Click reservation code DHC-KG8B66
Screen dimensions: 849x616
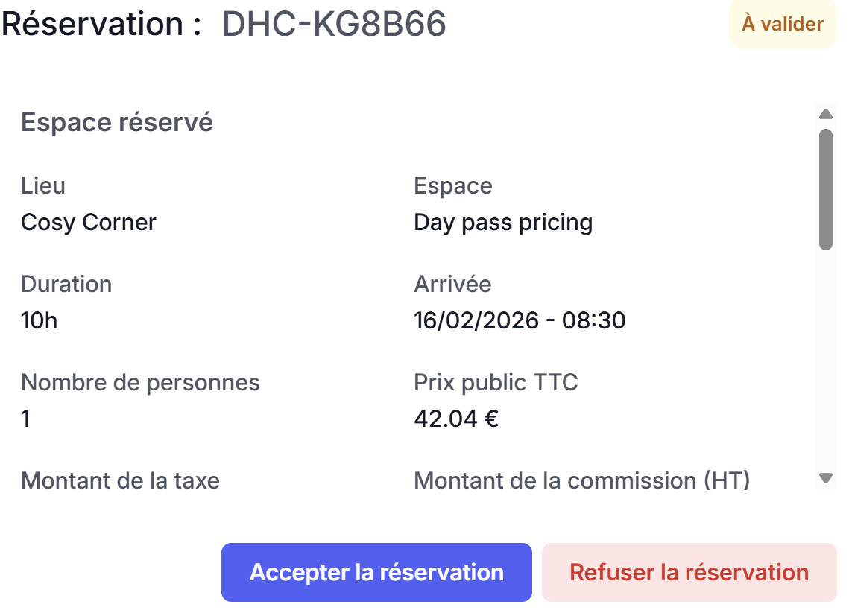click(x=334, y=24)
